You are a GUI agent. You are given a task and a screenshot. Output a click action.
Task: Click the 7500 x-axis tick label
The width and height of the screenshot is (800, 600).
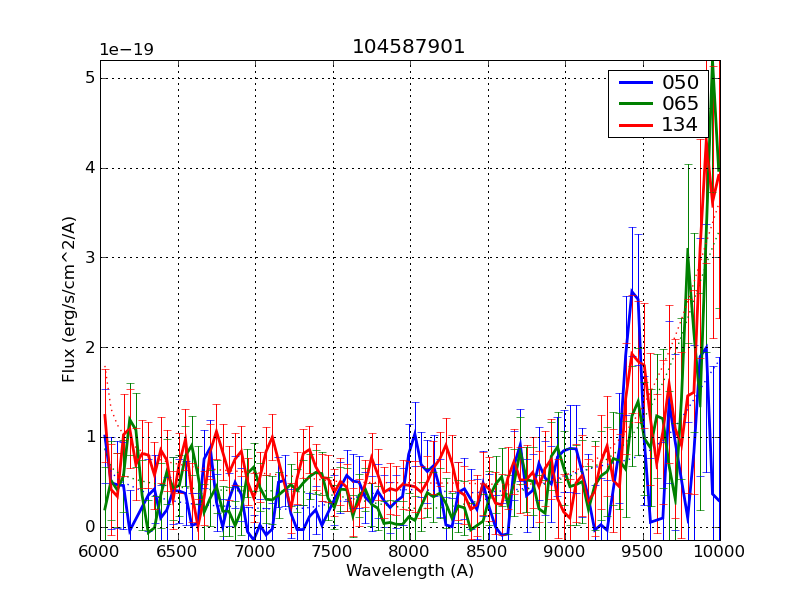pos(332,551)
